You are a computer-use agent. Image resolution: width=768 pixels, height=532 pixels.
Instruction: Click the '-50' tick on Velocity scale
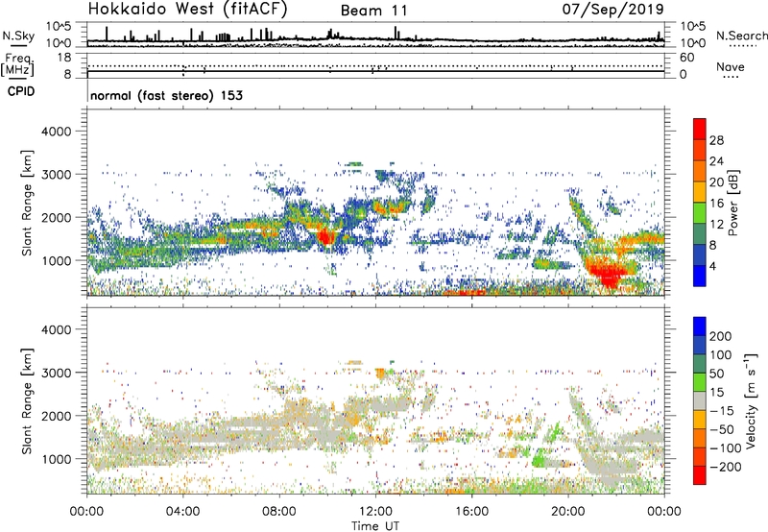click(721, 429)
